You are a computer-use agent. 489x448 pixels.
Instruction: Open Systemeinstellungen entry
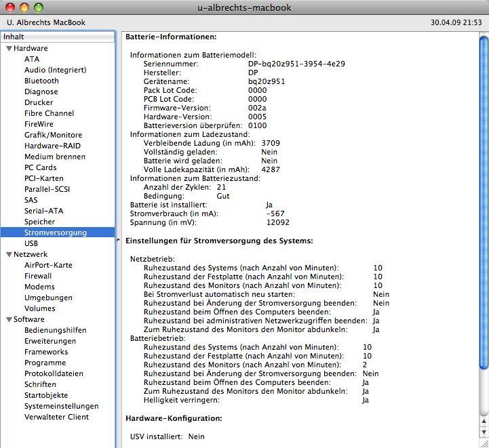[62, 406]
